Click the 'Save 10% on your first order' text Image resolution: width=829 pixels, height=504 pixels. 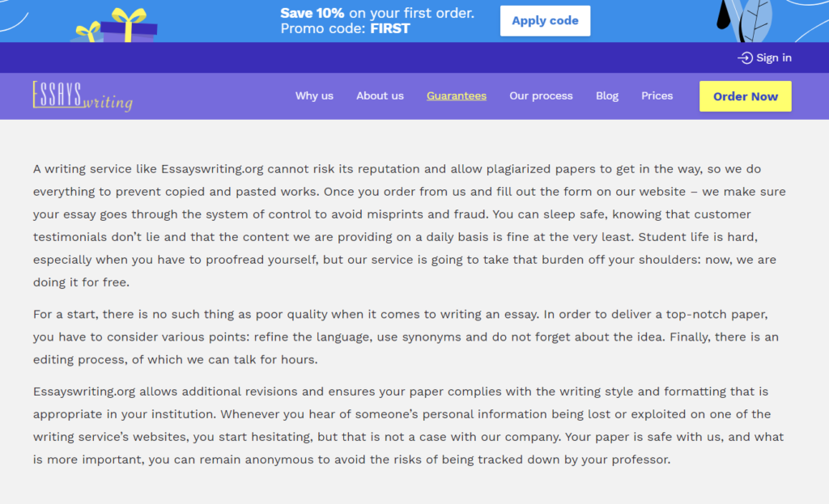377,13
